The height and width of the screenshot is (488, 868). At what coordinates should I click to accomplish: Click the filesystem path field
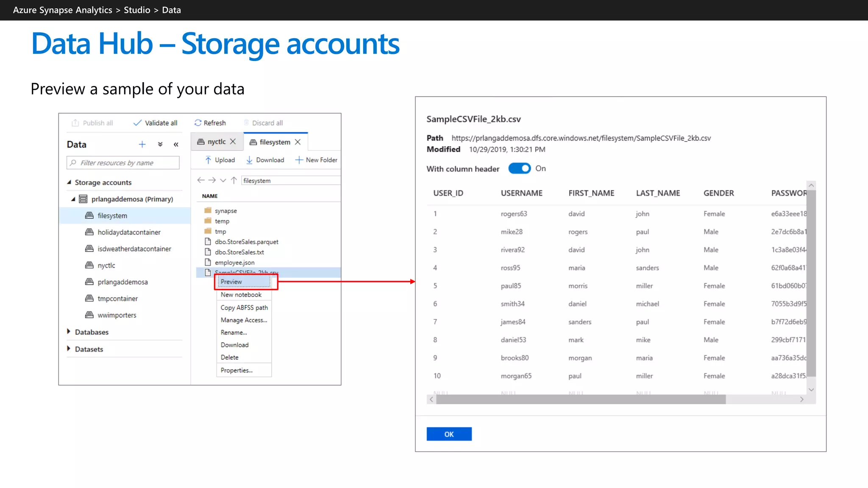(291, 180)
